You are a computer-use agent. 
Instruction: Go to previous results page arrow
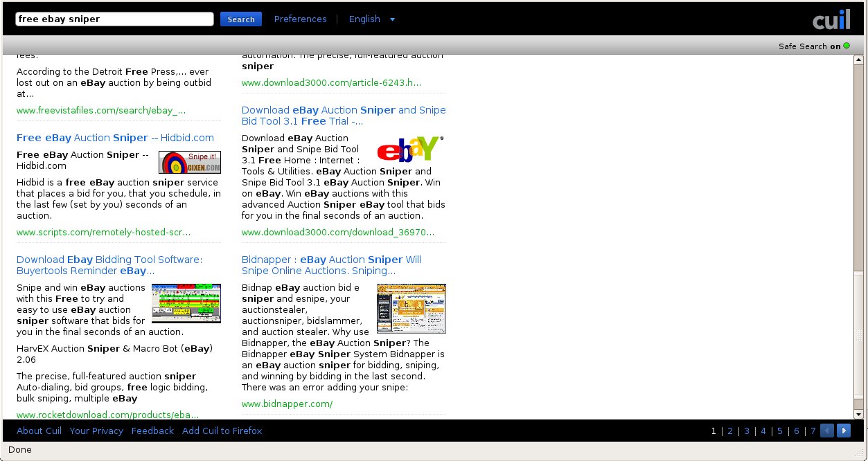tap(826, 431)
